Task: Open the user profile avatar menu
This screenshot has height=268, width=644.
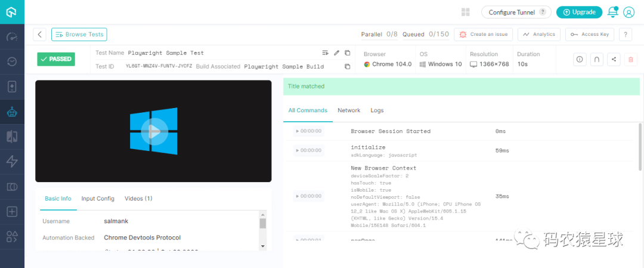Action: pos(629,13)
